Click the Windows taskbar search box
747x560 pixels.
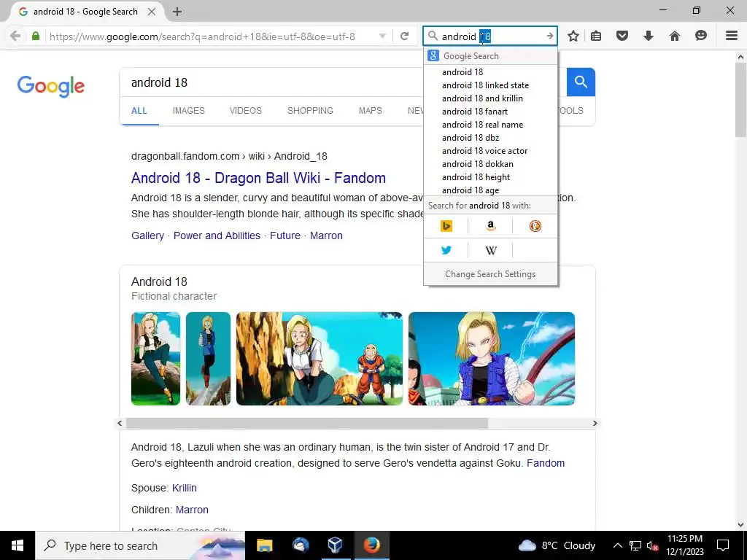tap(140, 545)
